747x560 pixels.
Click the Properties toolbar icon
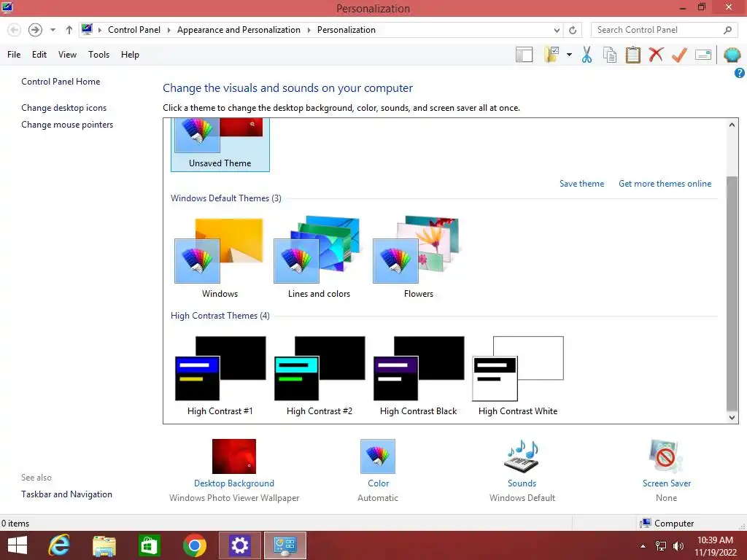pos(703,55)
